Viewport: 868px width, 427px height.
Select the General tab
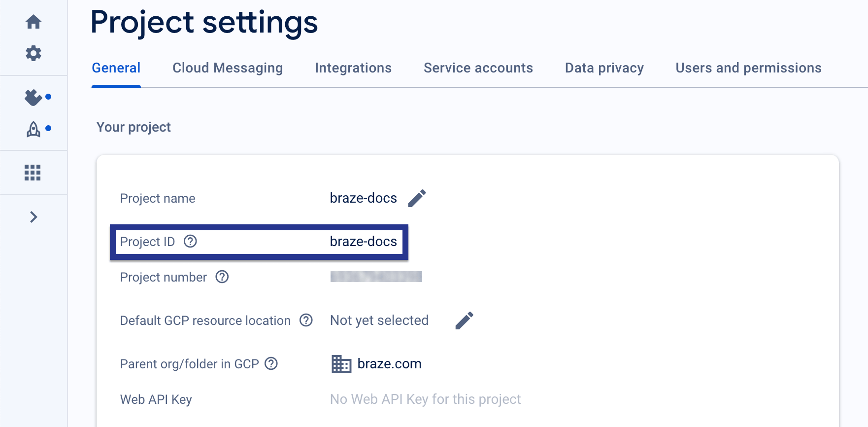click(x=115, y=68)
